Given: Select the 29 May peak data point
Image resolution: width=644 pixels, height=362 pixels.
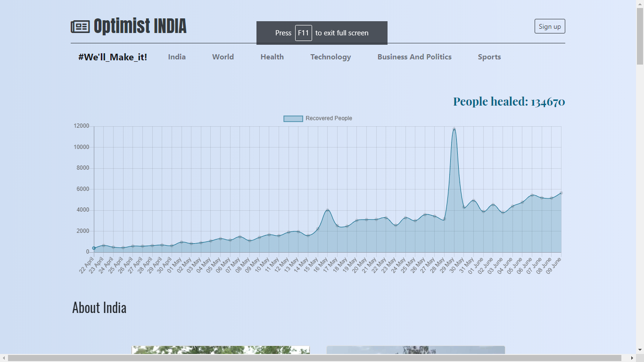Looking at the screenshot, I should click(454, 129).
